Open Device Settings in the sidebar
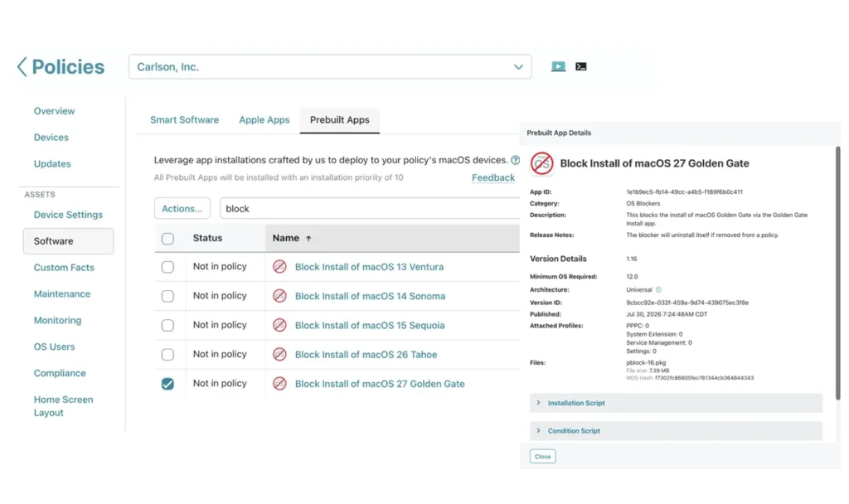 pos(68,215)
